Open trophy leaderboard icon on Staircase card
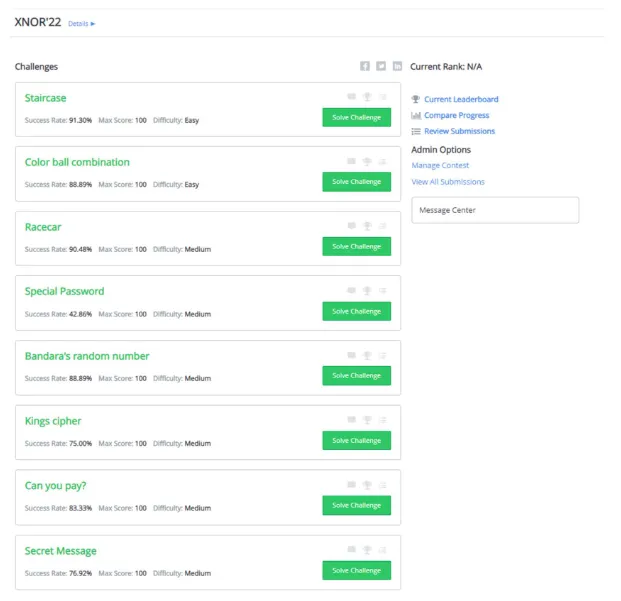621x601 pixels. coord(367,97)
